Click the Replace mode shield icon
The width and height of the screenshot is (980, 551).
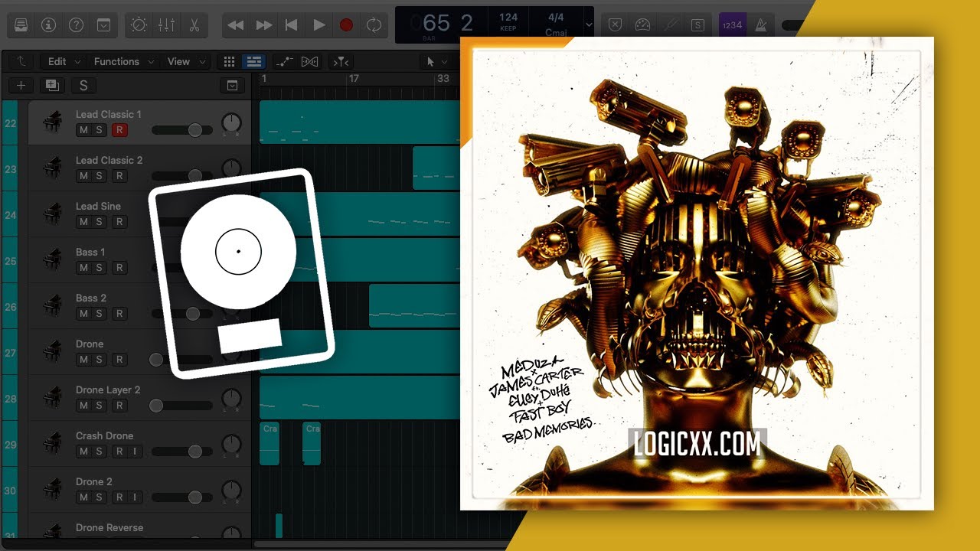point(615,25)
